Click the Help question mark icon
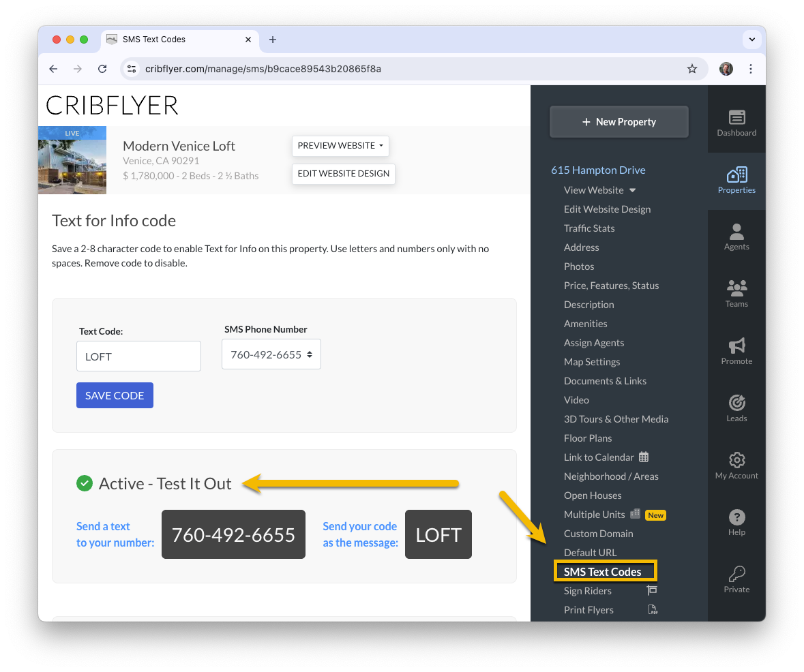 click(x=736, y=517)
